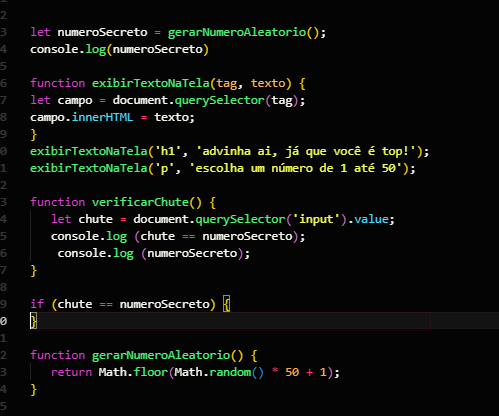Place the cursor at the closing brace on the active line
Image resolution: width=499 pixels, height=416 pixels.
(33, 321)
